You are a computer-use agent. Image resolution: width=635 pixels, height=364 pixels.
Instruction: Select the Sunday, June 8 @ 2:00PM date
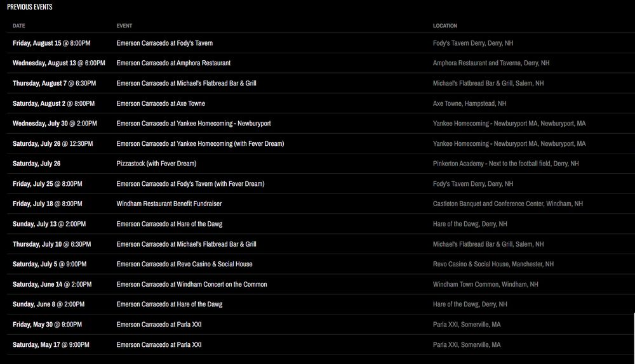coord(48,304)
